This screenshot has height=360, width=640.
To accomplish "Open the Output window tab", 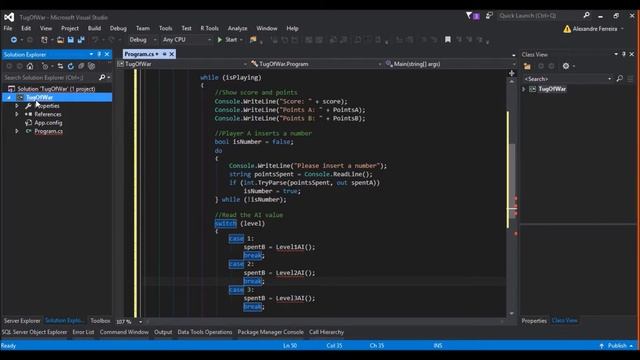I will click(163, 332).
